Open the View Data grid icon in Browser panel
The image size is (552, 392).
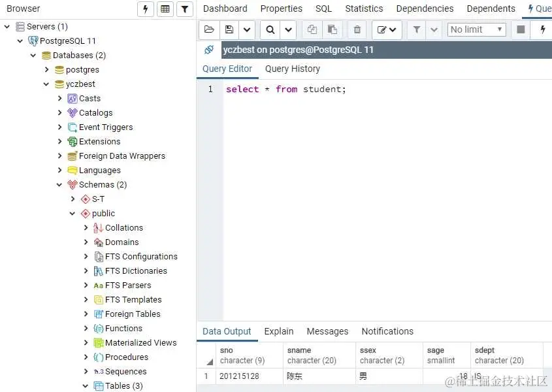click(165, 9)
